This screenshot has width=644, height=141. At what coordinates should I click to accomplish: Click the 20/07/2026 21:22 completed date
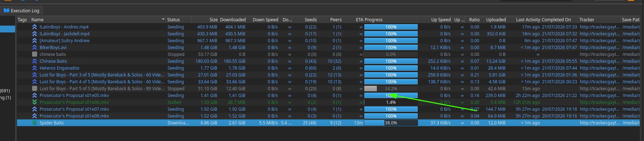[559, 95]
